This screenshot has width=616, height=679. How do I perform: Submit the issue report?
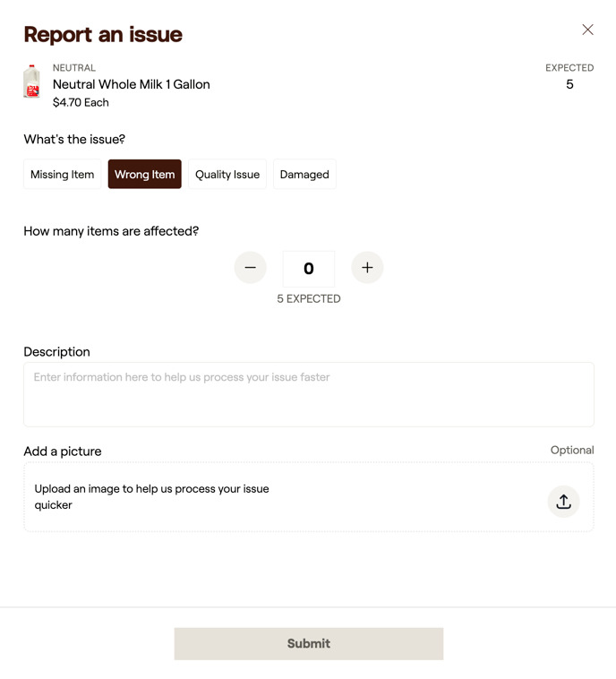[x=309, y=643]
